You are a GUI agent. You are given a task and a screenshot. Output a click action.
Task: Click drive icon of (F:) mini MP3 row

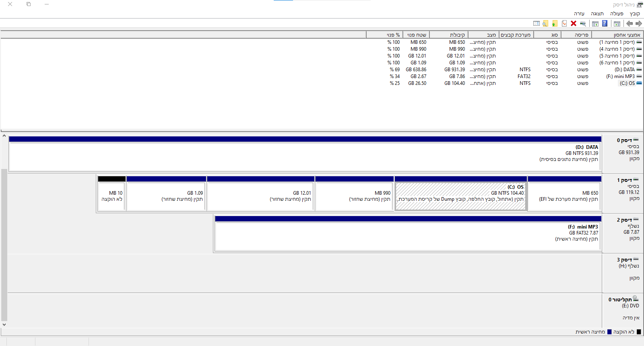tap(639, 76)
